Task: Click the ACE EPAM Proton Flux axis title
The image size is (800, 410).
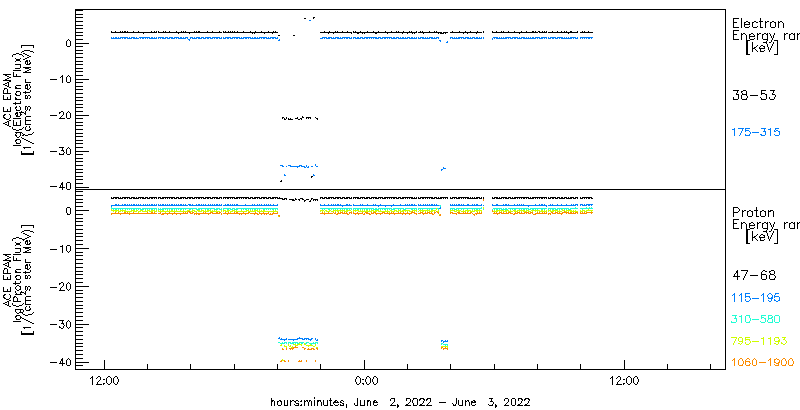Action: (19, 279)
